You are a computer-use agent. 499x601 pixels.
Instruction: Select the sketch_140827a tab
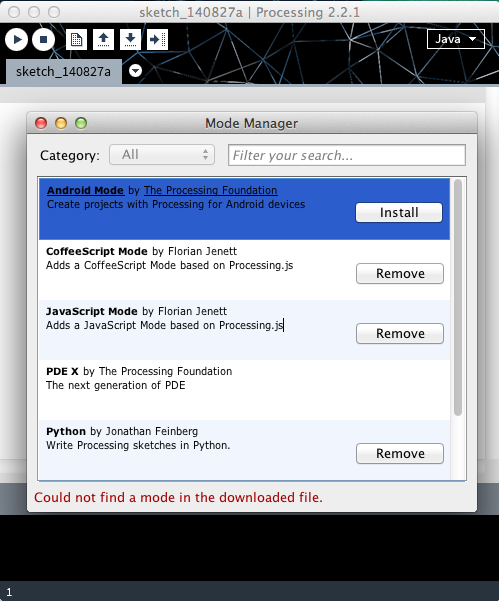[64, 72]
